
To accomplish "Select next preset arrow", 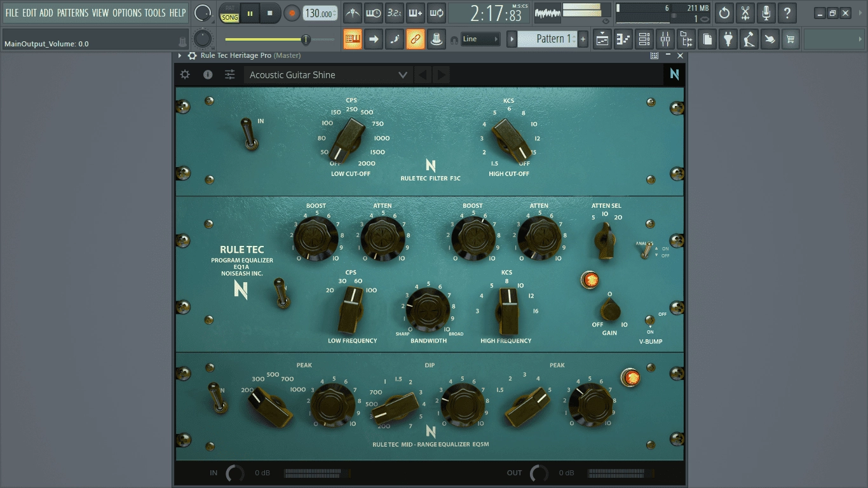I will [441, 75].
